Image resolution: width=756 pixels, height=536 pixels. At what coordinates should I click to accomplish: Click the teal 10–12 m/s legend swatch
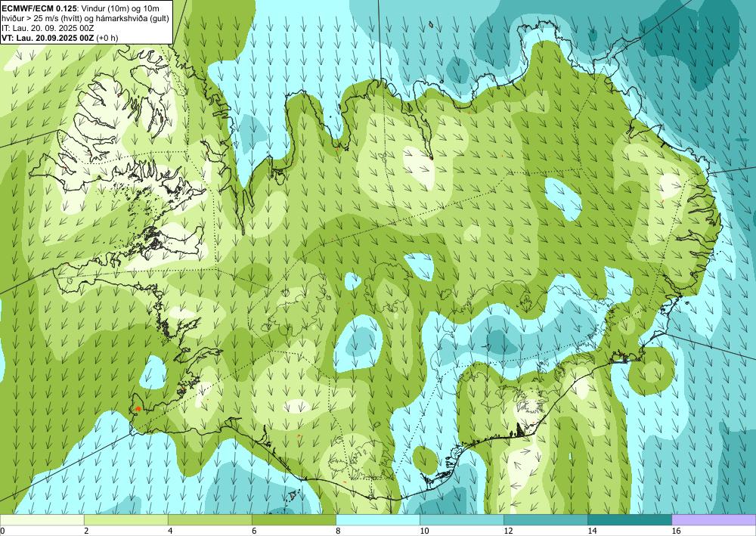(x=462, y=519)
